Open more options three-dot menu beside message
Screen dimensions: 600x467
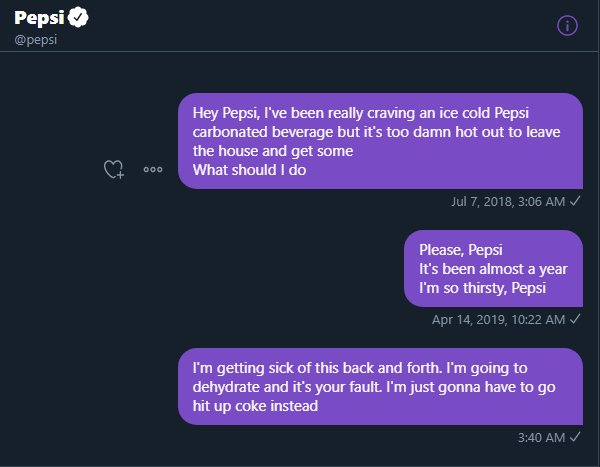(153, 170)
